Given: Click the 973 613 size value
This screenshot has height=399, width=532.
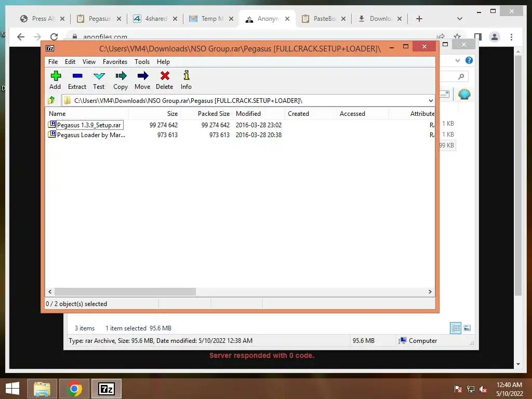Looking at the screenshot, I should [x=167, y=135].
